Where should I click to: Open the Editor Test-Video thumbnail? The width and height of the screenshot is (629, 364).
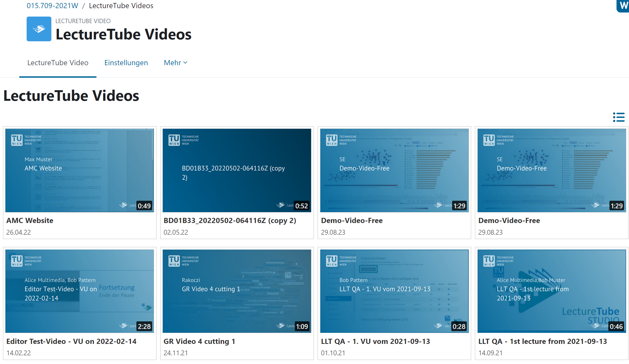(80, 291)
